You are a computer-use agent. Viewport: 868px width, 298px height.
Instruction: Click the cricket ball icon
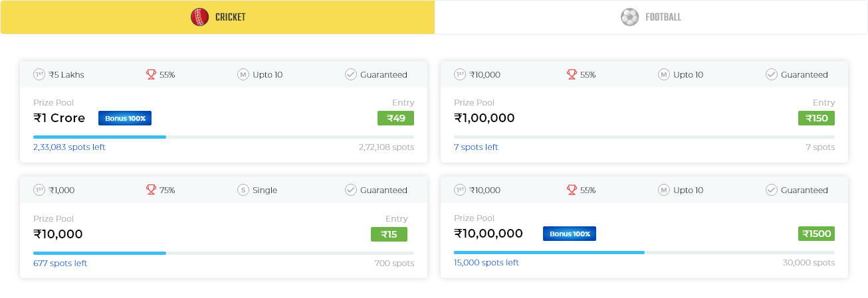point(199,17)
